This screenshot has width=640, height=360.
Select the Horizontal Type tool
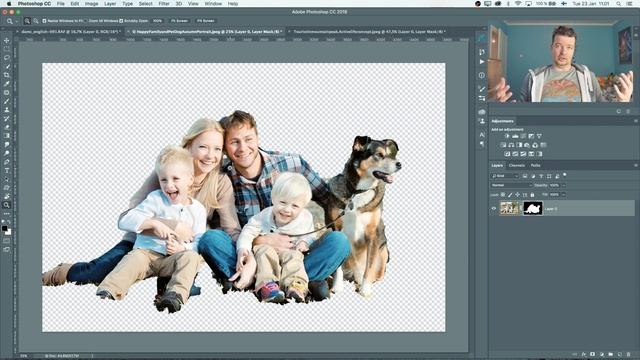click(x=7, y=171)
